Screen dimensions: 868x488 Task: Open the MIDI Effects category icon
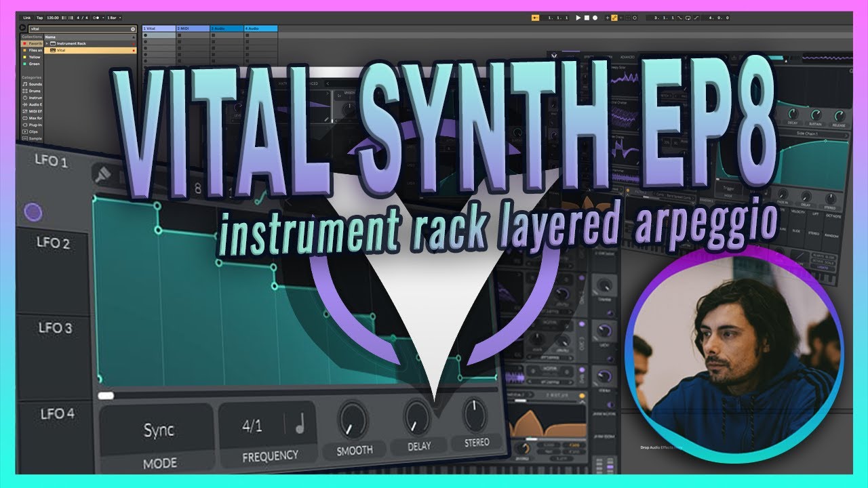click(x=25, y=111)
